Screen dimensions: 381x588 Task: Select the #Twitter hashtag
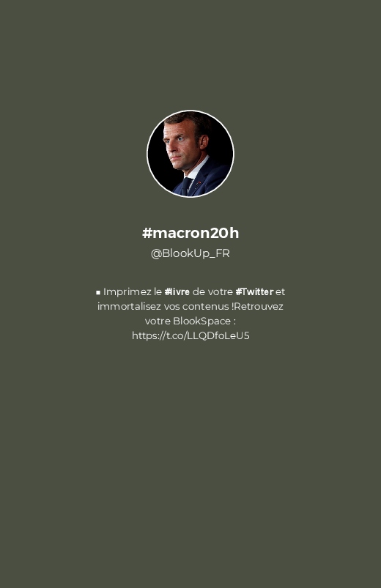pyautogui.click(x=254, y=291)
